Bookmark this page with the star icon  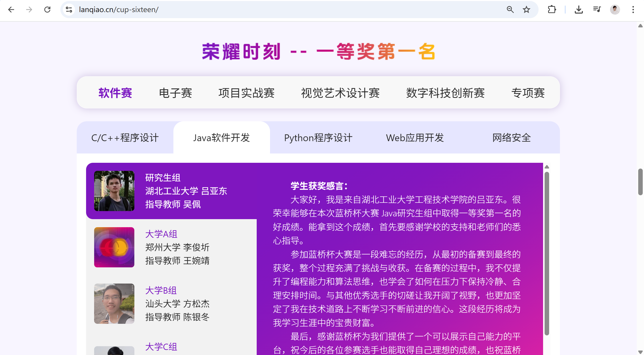526,10
